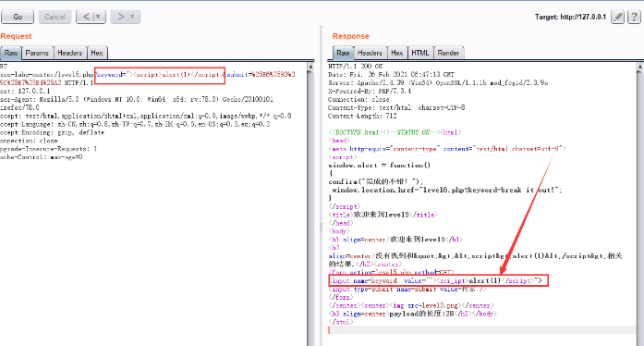The image size is (644, 346).
Task: Click the Content-Length: 712 header line
Action: point(362,116)
